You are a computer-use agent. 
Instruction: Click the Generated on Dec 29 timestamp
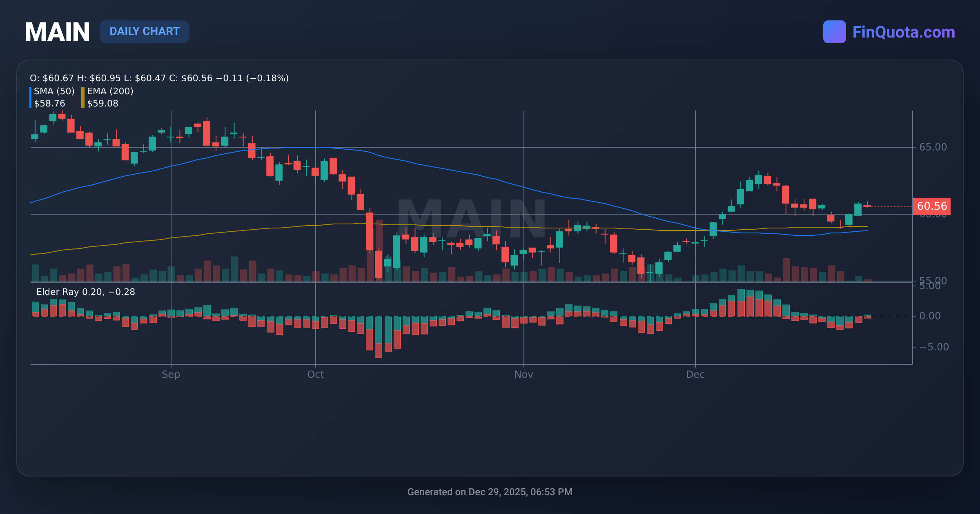(490, 492)
